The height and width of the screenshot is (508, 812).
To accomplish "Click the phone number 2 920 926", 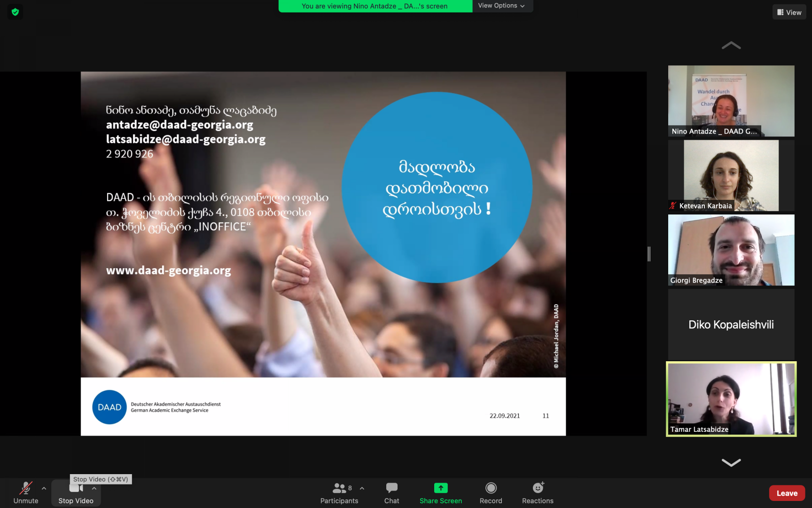I will click(130, 154).
